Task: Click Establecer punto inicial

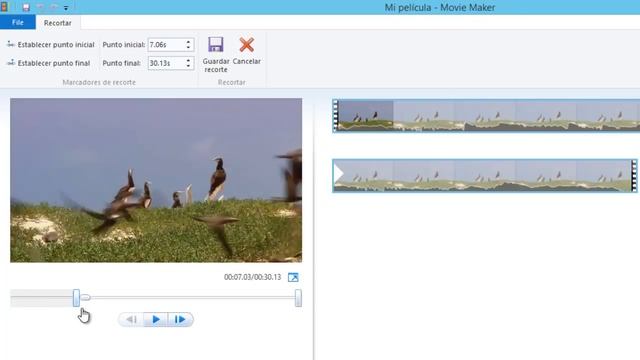Action: 51,44
